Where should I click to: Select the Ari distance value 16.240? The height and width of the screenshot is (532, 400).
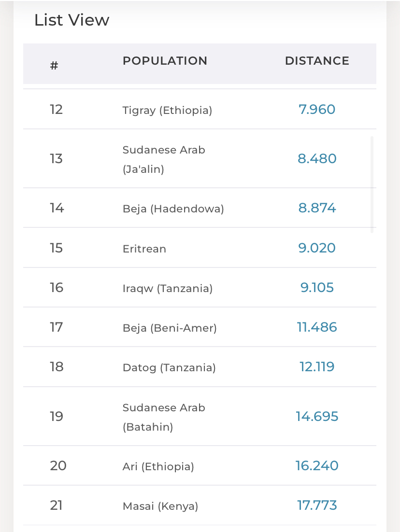[317, 466]
